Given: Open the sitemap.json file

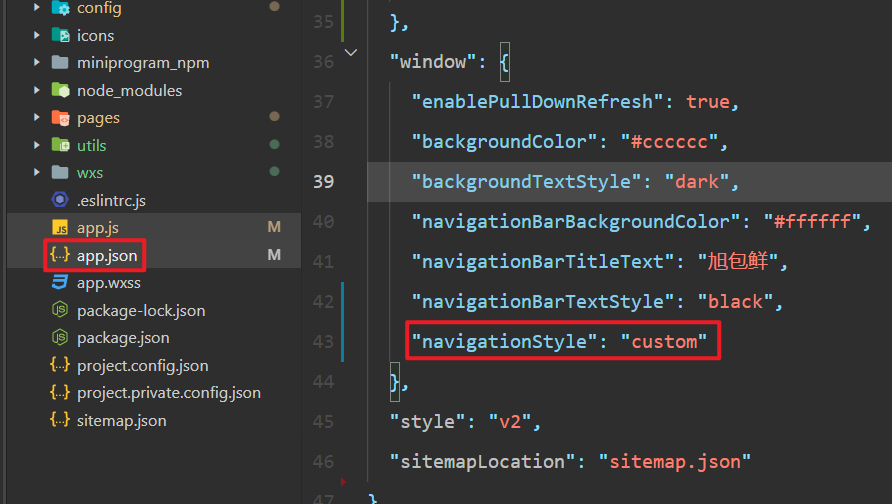Looking at the screenshot, I should tap(122, 420).
